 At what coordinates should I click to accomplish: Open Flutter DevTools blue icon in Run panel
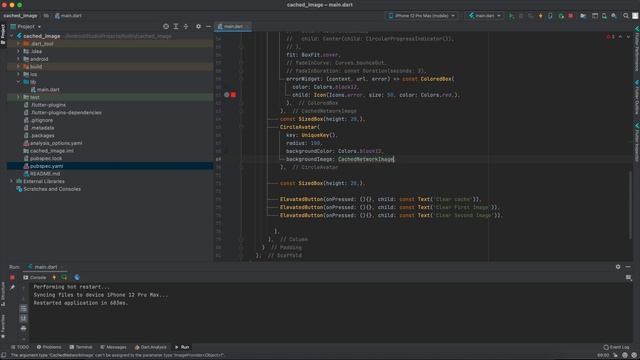tap(77, 278)
